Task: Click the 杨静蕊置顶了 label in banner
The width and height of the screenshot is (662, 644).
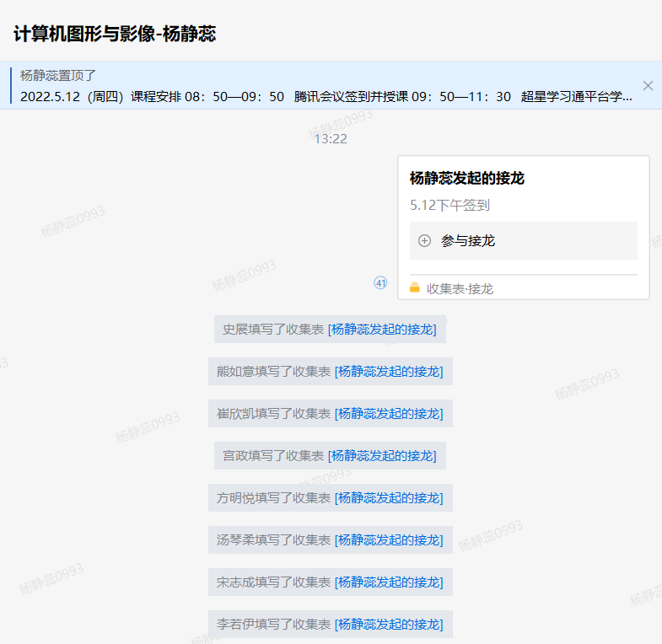Action: coord(58,76)
